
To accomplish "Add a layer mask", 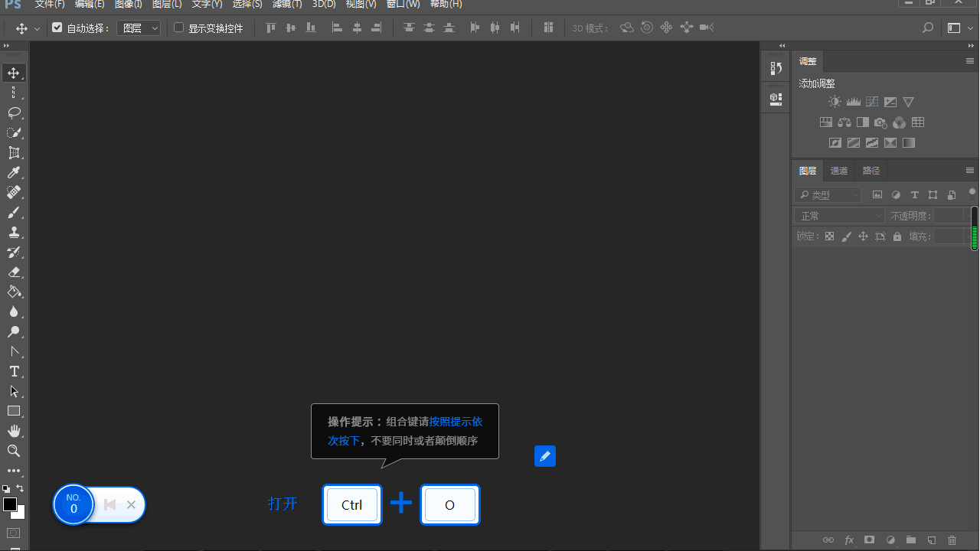I will pos(869,540).
